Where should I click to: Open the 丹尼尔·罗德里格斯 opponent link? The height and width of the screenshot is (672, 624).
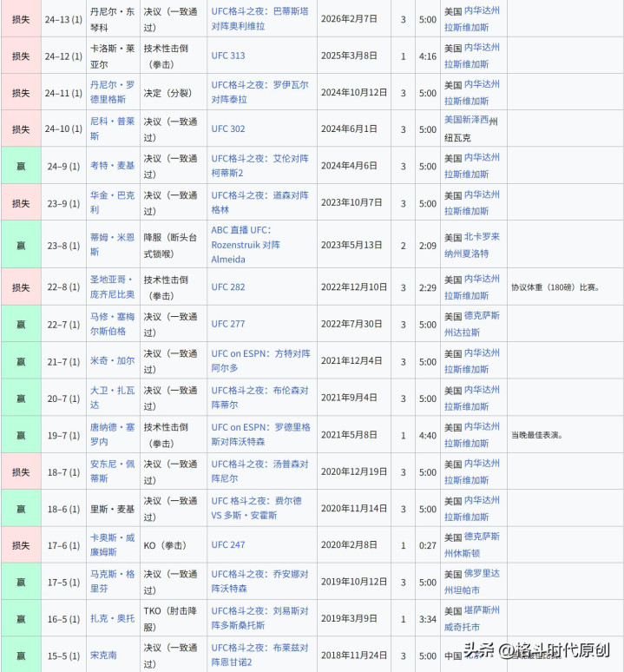112,92
